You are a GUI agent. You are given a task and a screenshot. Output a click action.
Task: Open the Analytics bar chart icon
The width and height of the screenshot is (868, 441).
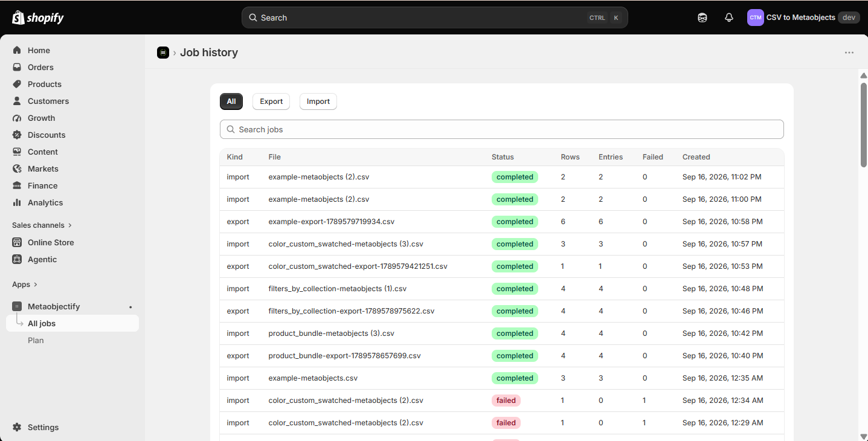[17, 202]
